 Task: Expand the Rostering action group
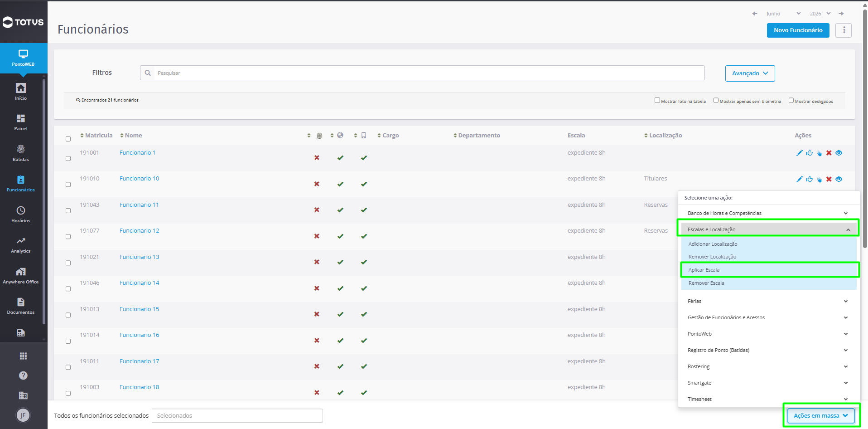pos(769,366)
